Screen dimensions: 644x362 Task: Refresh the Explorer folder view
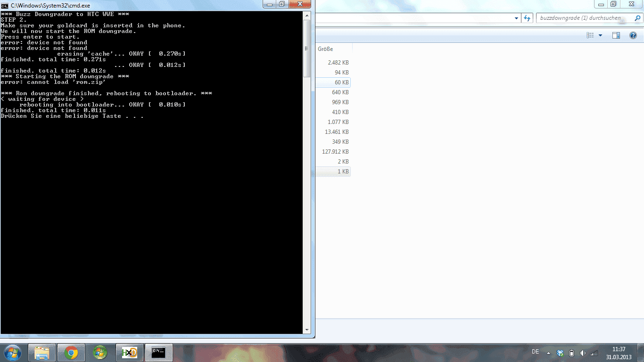pyautogui.click(x=527, y=18)
